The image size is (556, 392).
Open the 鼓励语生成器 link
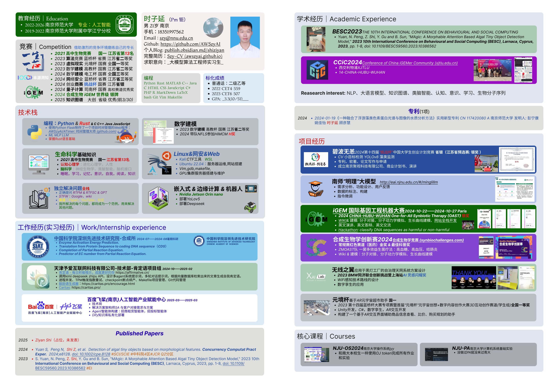[x=68, y=284]
